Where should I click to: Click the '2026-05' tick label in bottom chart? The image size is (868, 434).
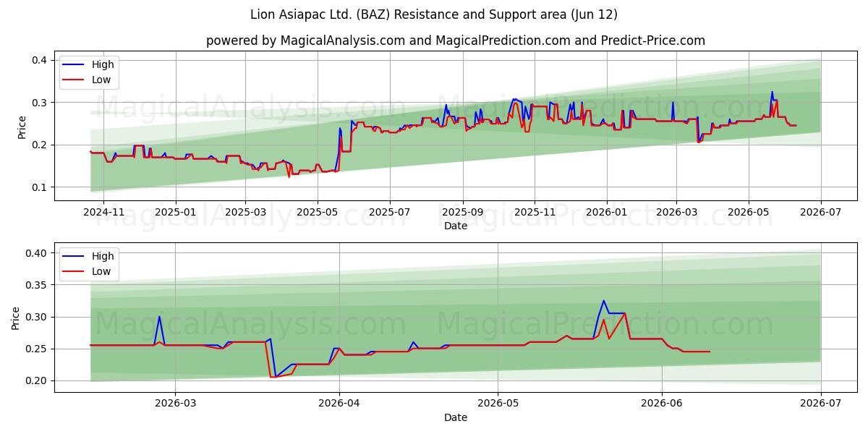(498, 404)
